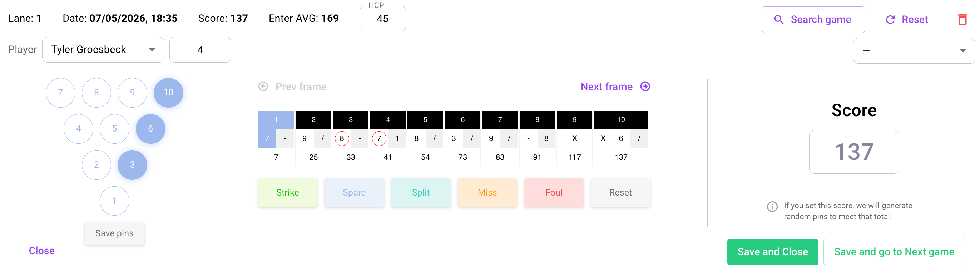Click the red trash delete icon
980x266 pixels.
(x=962, y=19)
